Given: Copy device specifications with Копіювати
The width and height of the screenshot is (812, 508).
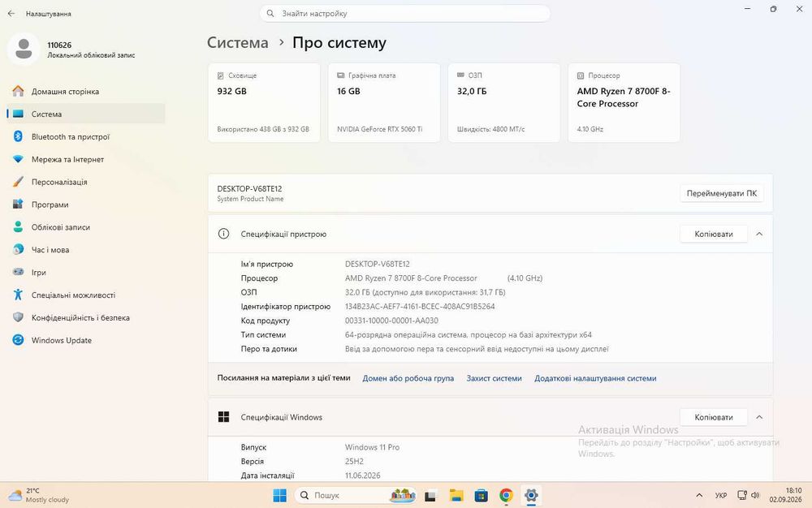Looking at the screenshot, I should tap(714, 234).
